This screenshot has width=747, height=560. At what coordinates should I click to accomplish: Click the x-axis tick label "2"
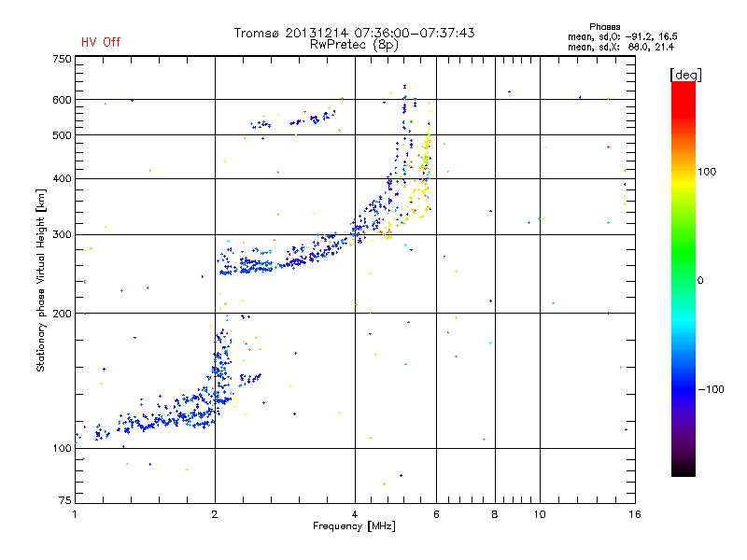(x=215, y=514)
